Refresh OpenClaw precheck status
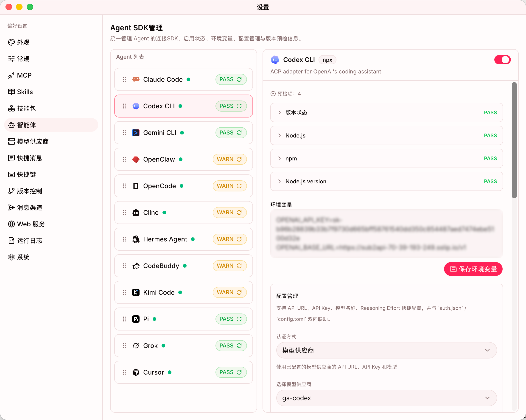The height and width of the screenshot is (420, 526). 239,159
